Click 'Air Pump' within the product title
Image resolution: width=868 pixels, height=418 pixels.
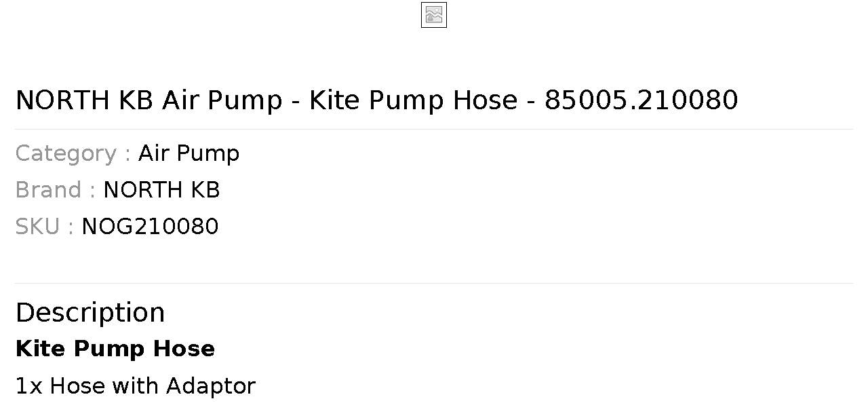pos(222,100)
